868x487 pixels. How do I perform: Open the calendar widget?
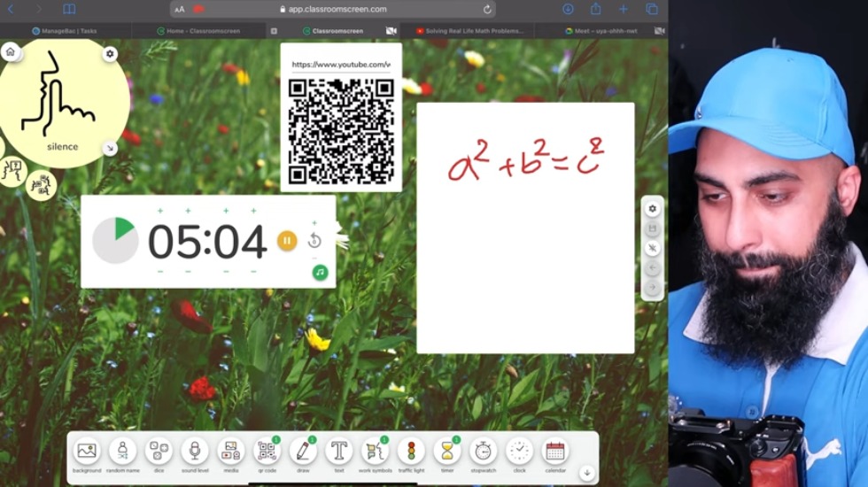click(x=555, y=452)
